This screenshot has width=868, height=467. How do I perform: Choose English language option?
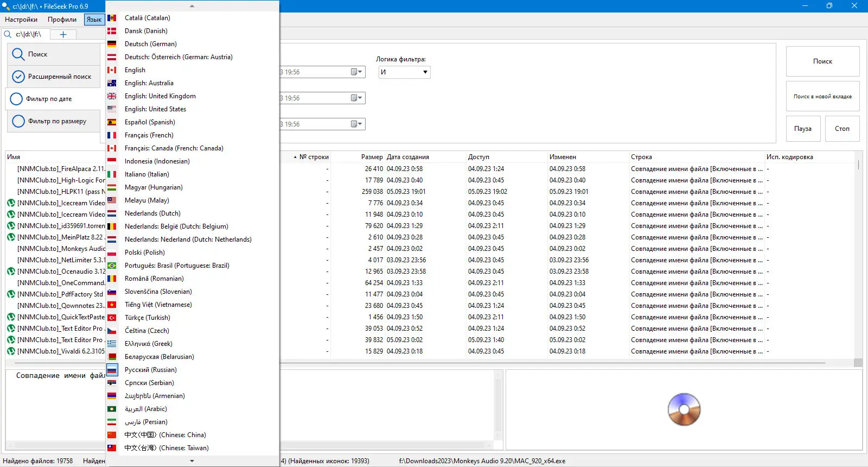point(193,70)
